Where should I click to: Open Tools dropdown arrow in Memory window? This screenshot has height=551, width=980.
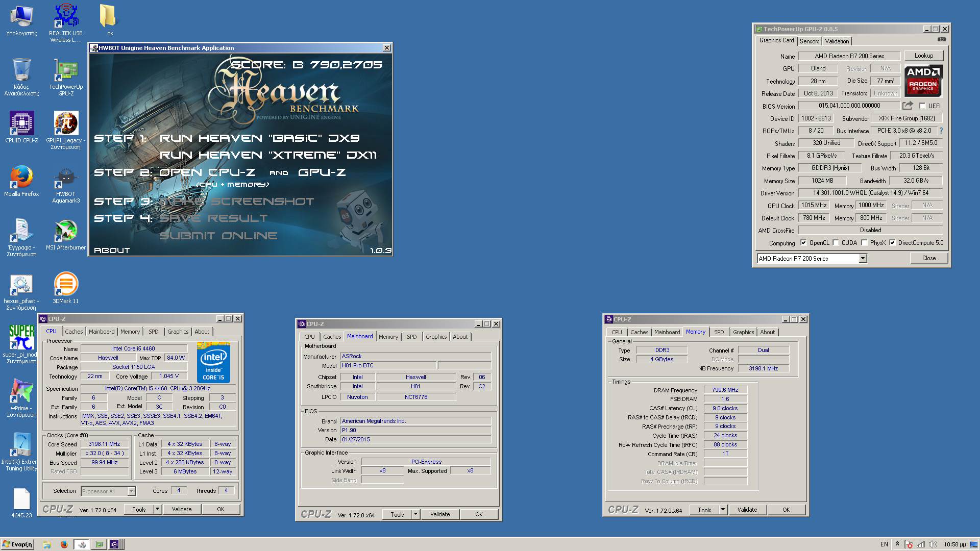point(723,510)
